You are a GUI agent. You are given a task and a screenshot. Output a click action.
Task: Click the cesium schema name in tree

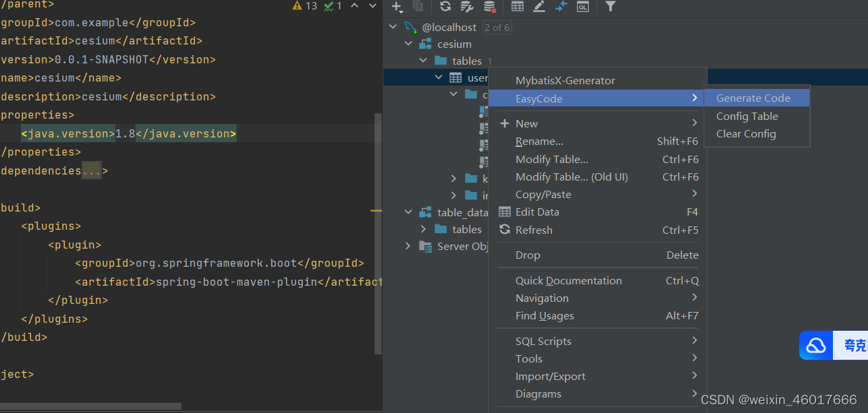tap(454, 44)
